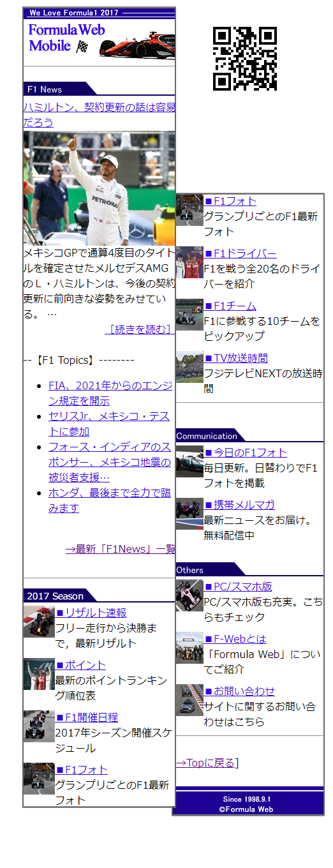Image resolution: width=333 pixels, height=868 pixels.
Task: Click the Others section heading
Action: click(190, 570)
